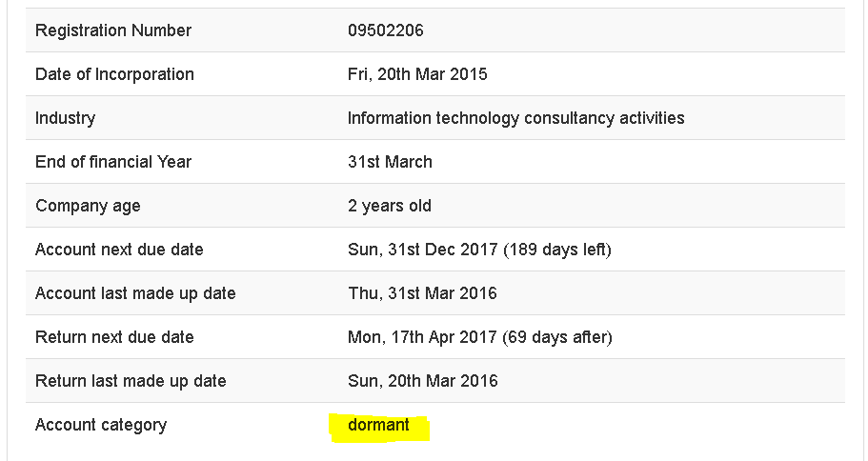Click Account next due date label
This screenshot has height=461, width=868.
[119, 250]
